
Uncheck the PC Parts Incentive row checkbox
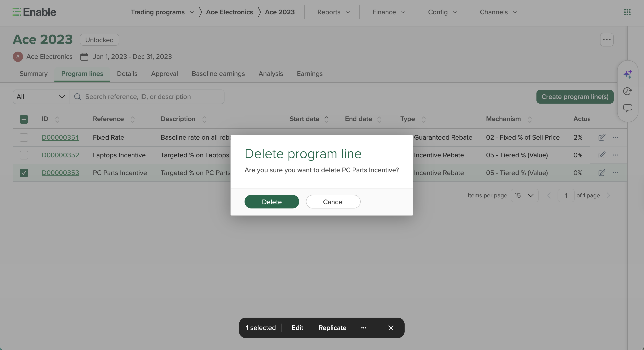click(x=24, y=173)
